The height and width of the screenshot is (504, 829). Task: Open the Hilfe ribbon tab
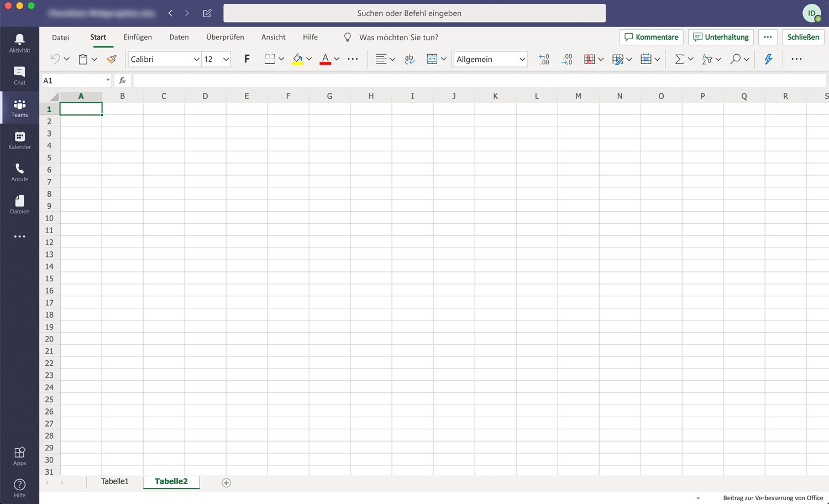coord(310,37)
